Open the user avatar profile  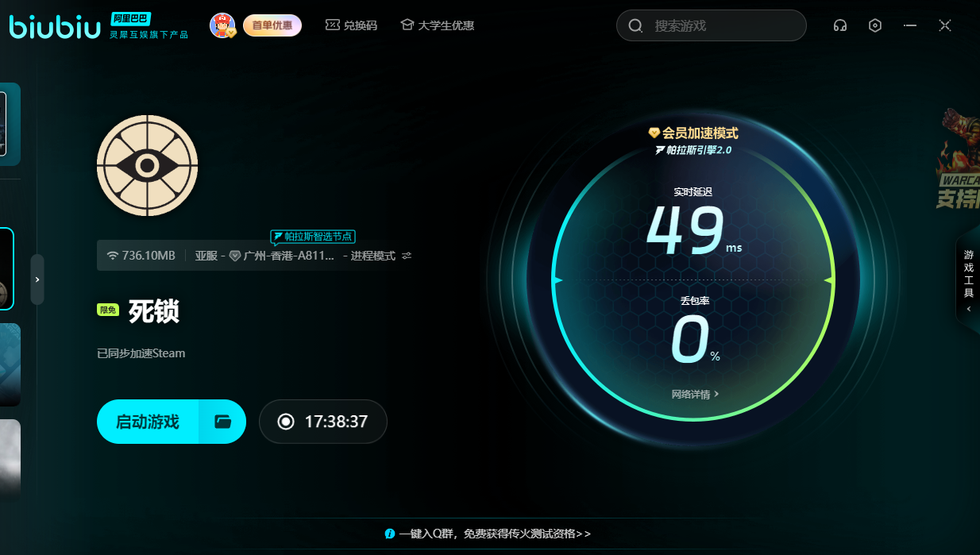coord(222,25)
